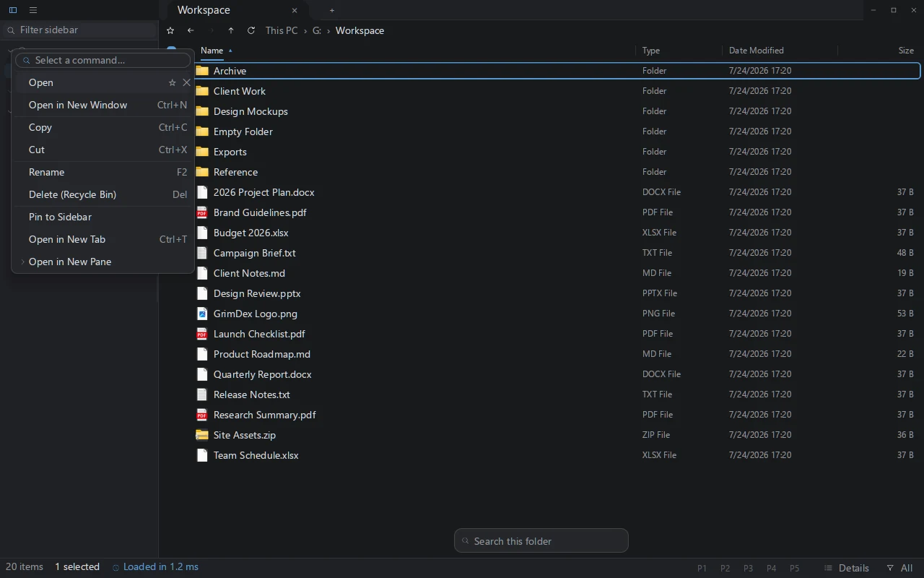Click the Launch Checklist.pdf file icon

tap(202, 334)
